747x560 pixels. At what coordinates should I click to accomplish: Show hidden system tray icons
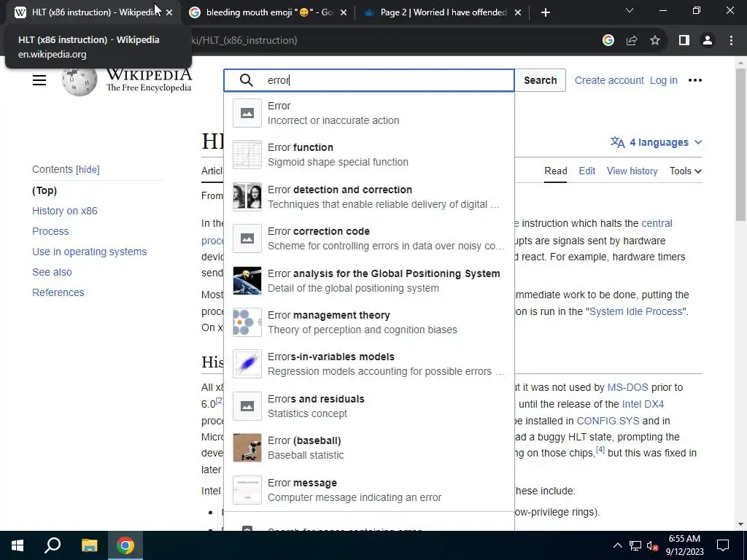(617, 545)
